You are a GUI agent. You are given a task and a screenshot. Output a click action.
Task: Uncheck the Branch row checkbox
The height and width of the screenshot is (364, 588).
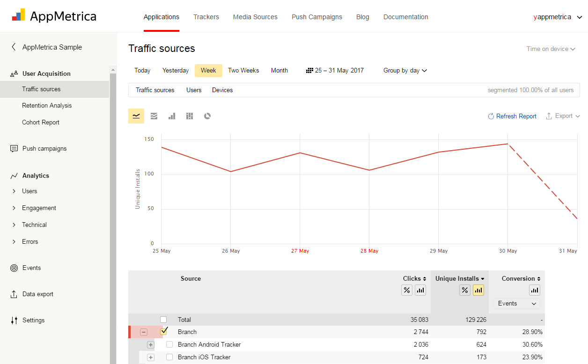coord(164,331)
